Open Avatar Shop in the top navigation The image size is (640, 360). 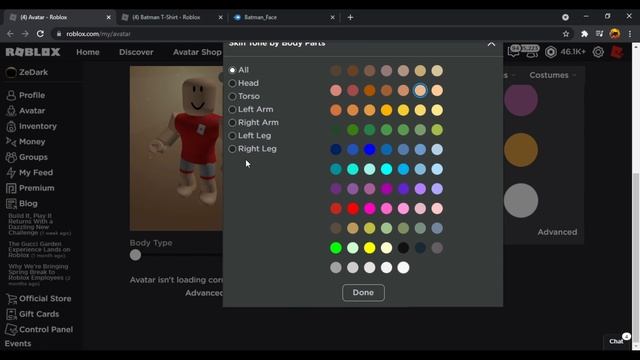[x=197, y=52]
